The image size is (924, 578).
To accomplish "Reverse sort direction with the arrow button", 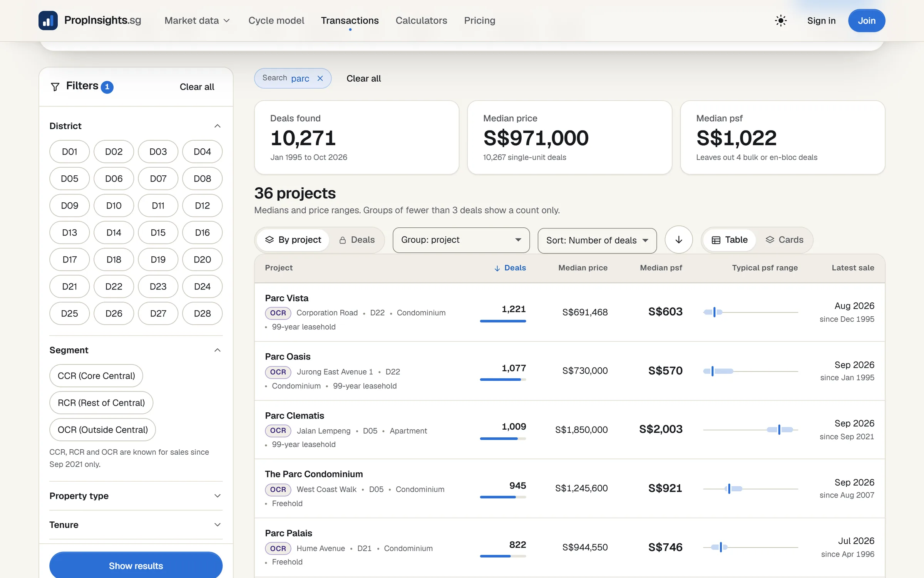I will [x=678, y=240].
